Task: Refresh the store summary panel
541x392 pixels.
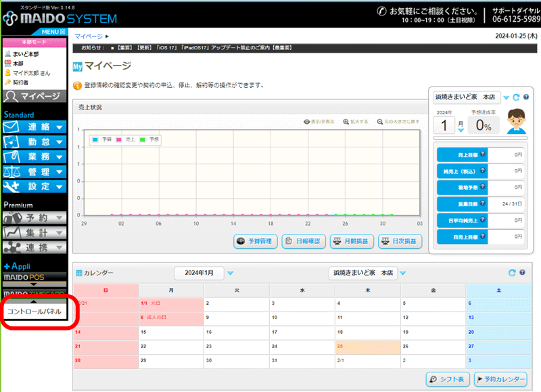Action: click(x=516, y=97)
